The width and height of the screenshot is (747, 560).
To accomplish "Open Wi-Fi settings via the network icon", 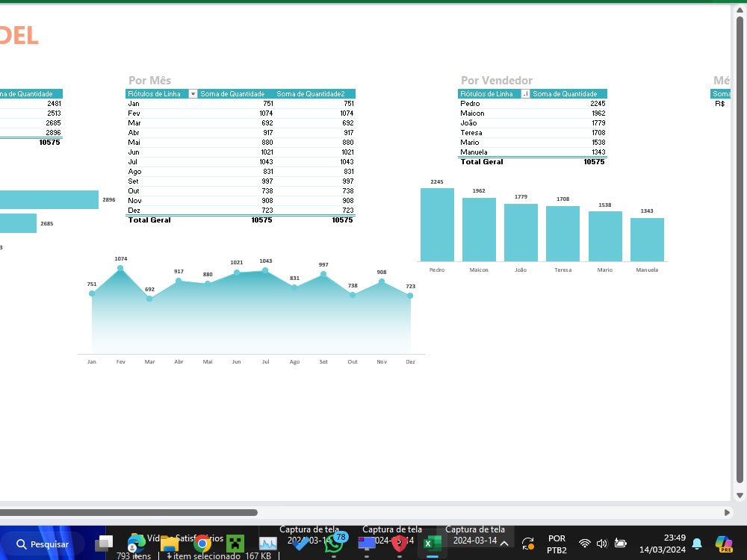I will point(584,543).
